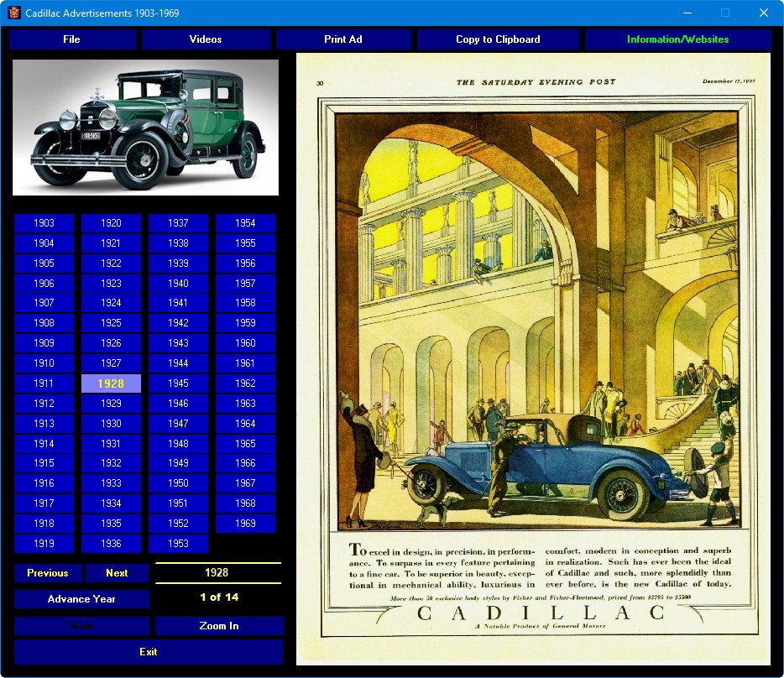Select year 1906

click(x=44, y=284)
